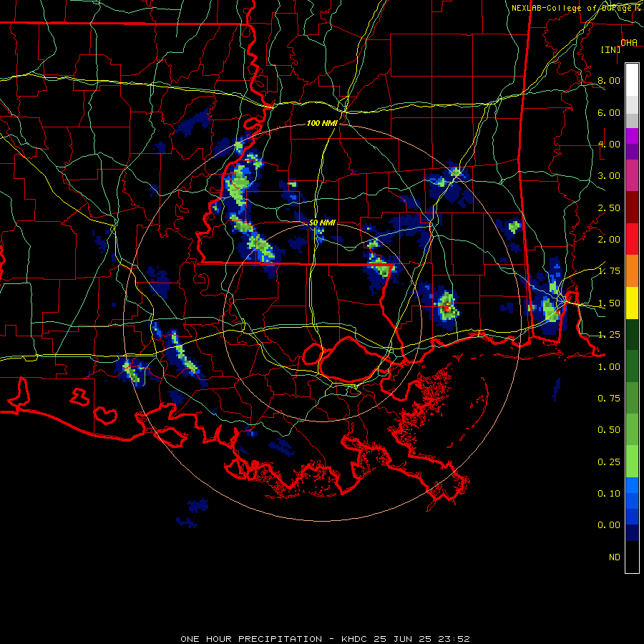Click the black ND swatch at the legend bottom
644x644 pixels.
[x=632, y=557]
